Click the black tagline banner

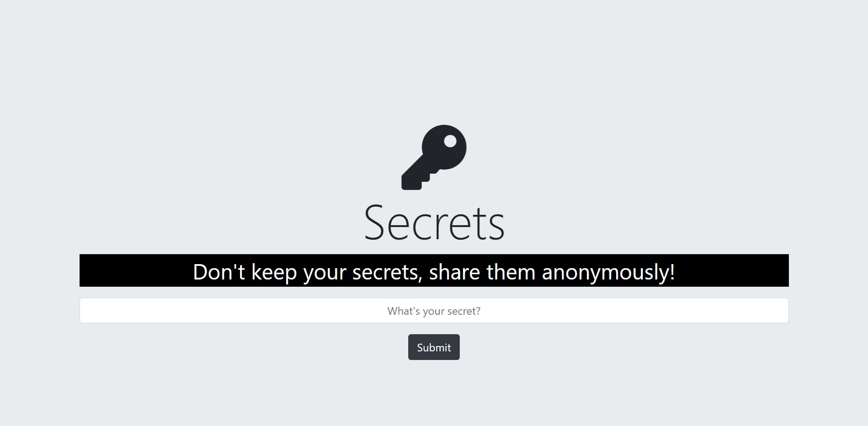[434, 270]
